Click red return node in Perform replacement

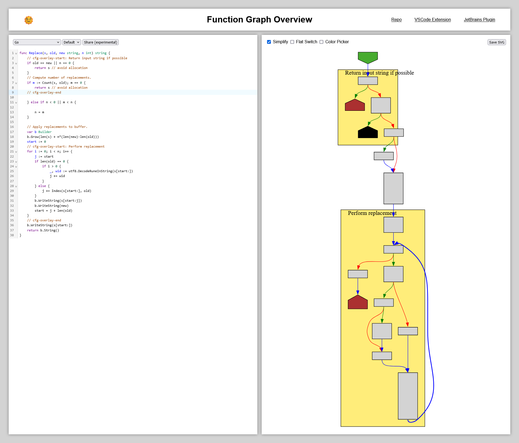coord(358,302)
